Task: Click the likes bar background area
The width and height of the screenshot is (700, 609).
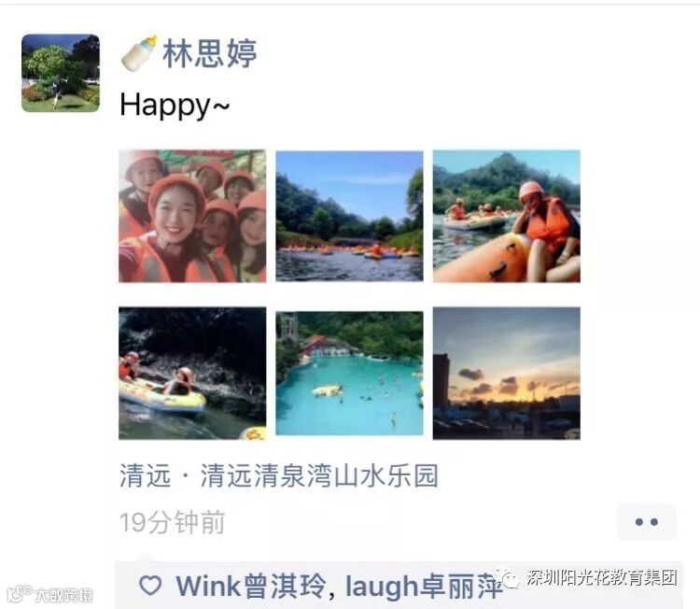Action: [x=399, y=586]
